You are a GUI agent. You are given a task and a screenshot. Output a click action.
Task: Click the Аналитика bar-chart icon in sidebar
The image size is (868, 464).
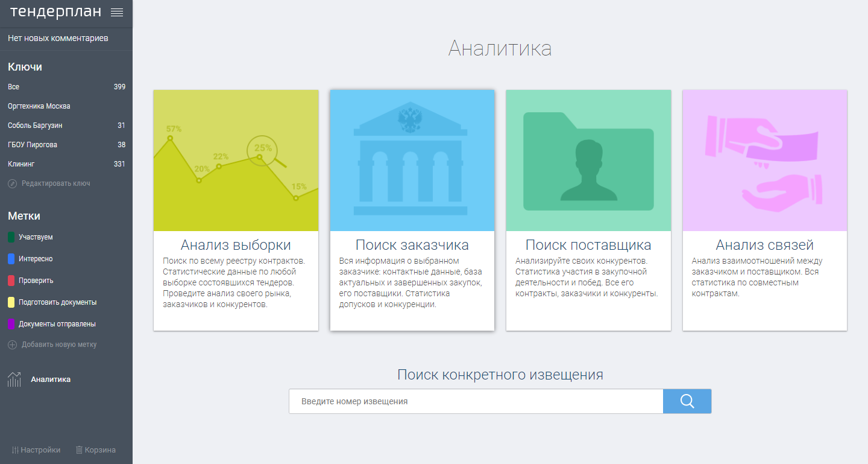(15, 379)
